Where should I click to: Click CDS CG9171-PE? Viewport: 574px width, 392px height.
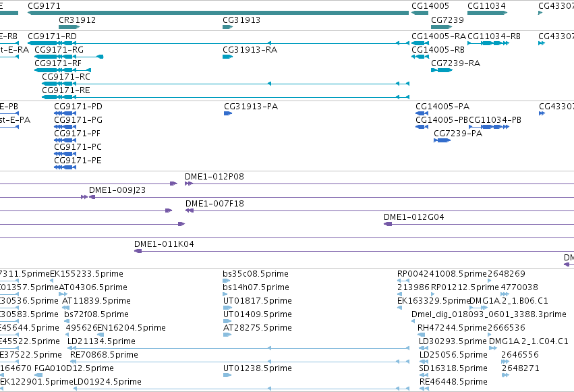coord(65,167)
